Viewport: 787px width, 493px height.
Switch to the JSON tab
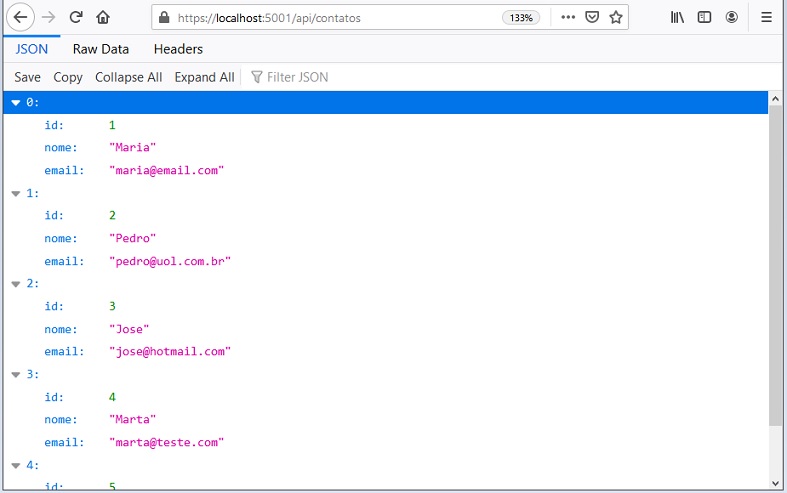(x=32, y=49)
